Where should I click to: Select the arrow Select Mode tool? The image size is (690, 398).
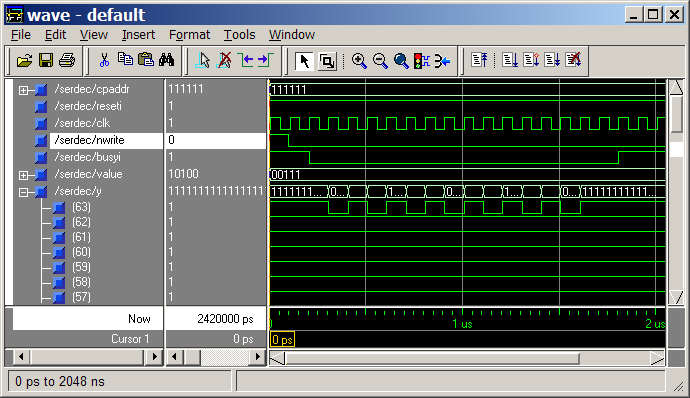point(304,61)
